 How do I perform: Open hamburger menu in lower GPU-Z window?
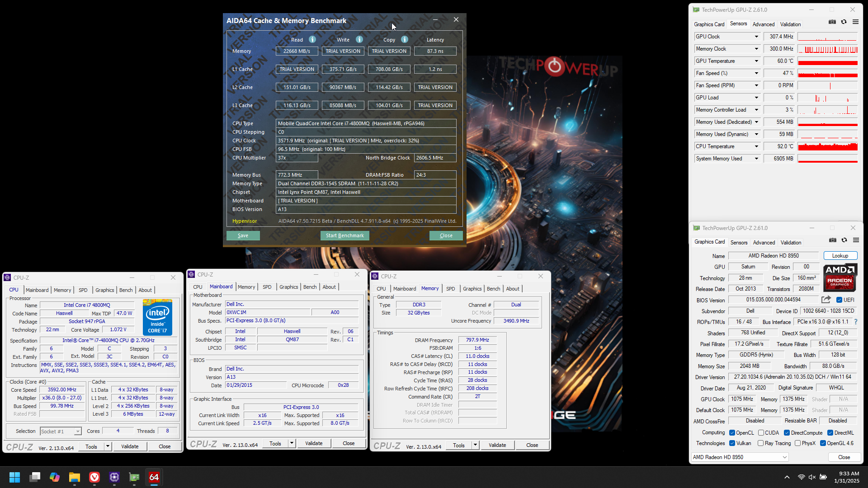tap(856, 240)
